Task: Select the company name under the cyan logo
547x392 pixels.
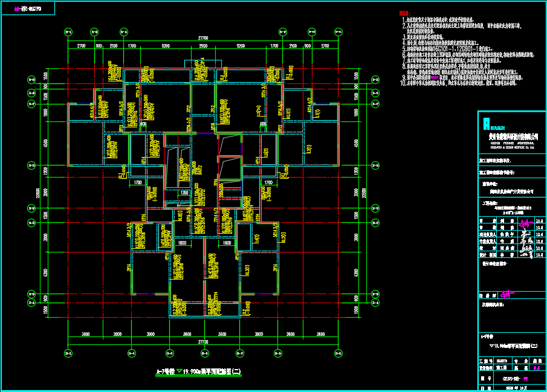Action: pos(513,137)
